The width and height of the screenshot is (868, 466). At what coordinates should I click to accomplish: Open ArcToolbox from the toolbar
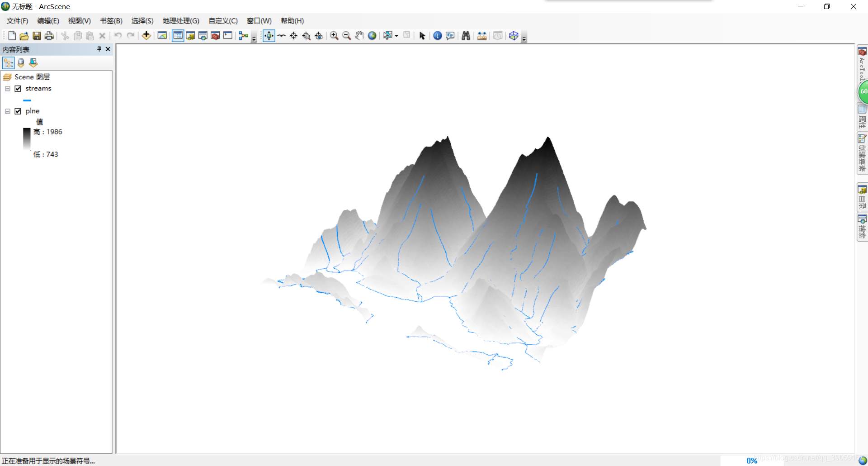215,36
